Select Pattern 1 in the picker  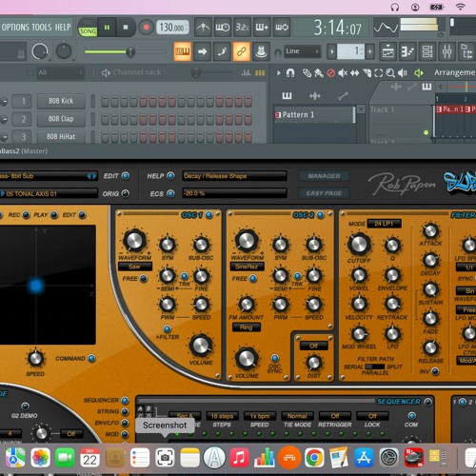point(314,115)
